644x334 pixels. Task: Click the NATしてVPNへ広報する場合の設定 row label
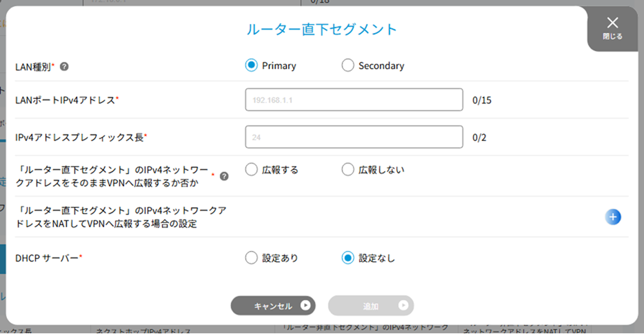pos(121,217)
